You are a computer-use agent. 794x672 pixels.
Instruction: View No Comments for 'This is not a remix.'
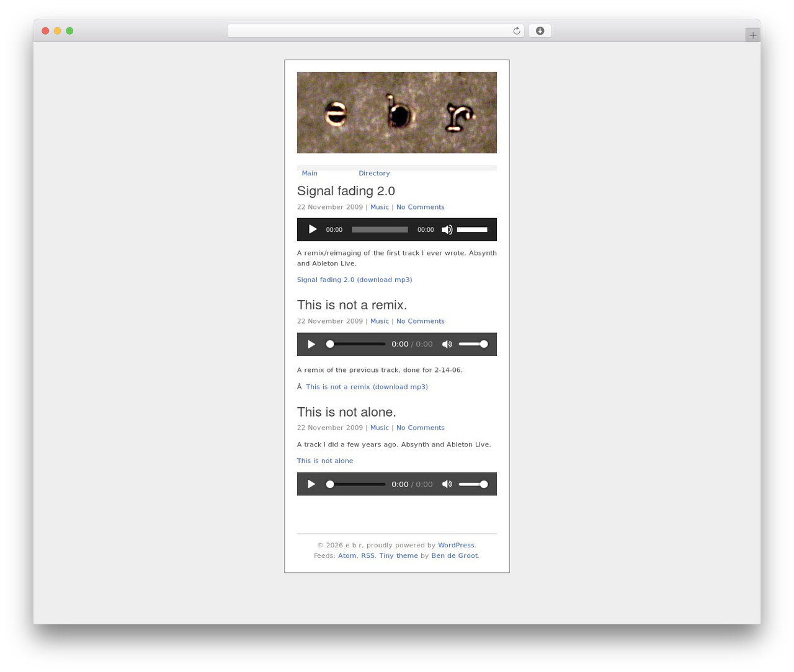click(421, 321)
